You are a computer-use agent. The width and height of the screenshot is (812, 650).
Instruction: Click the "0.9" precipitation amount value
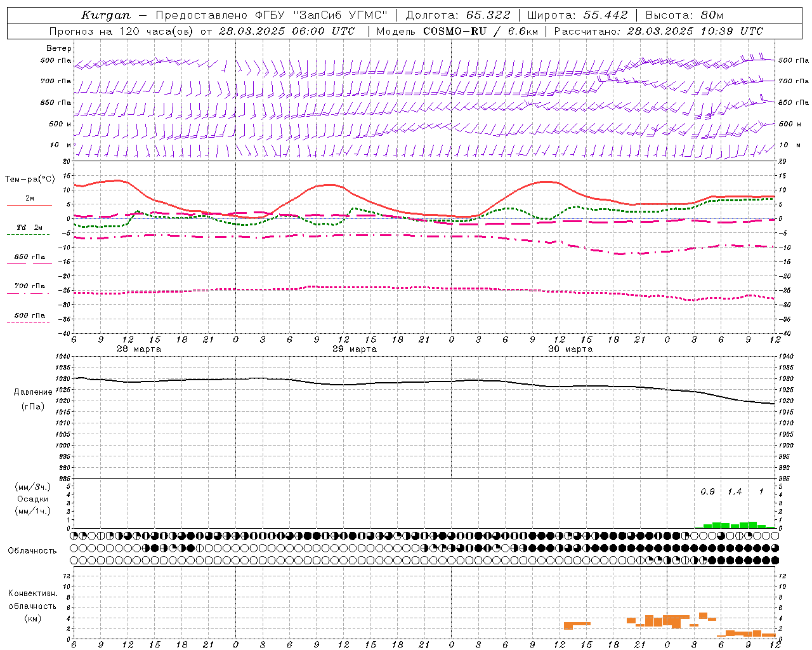[707, 492]
